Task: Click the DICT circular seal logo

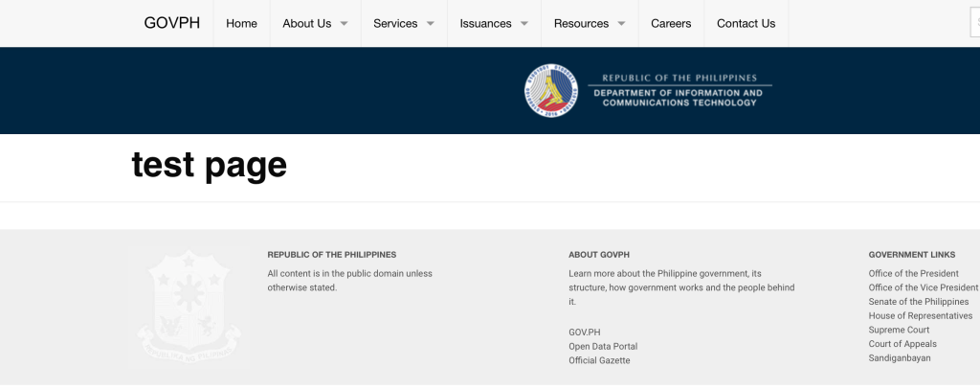Action: pyautogui.click(x=551, y=91)
